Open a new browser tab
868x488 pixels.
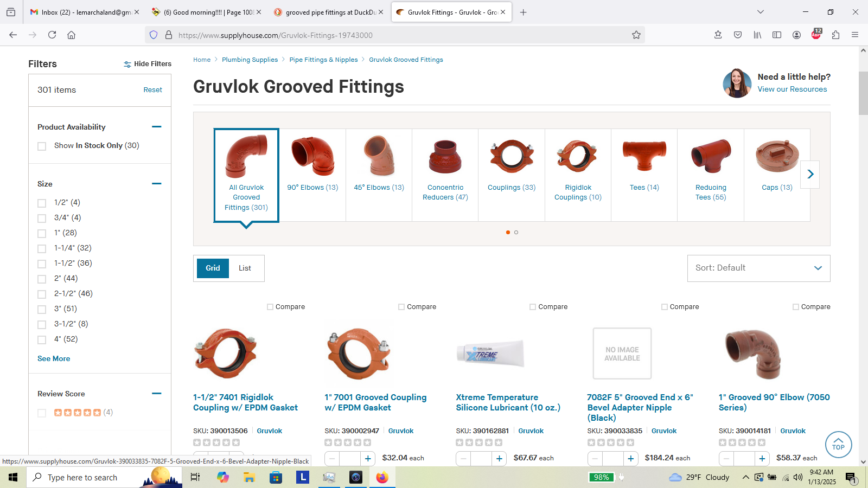(523, 12)
